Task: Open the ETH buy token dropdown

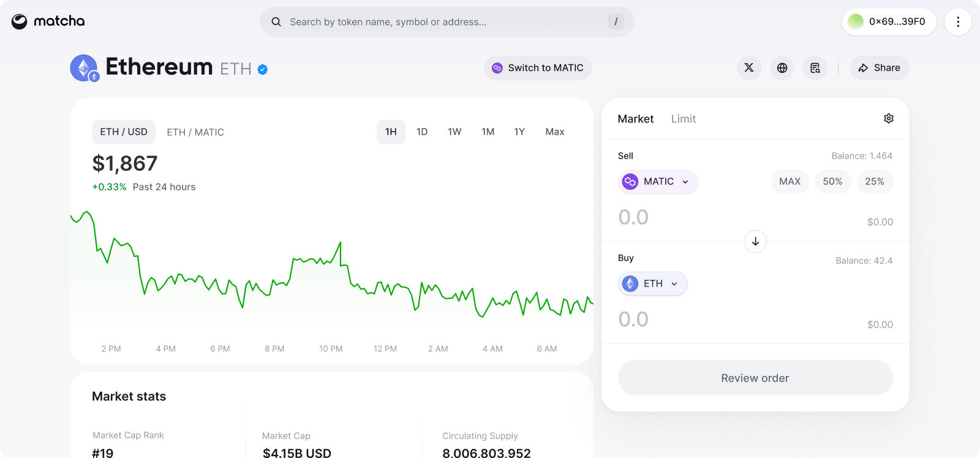Action: [653, 283]
